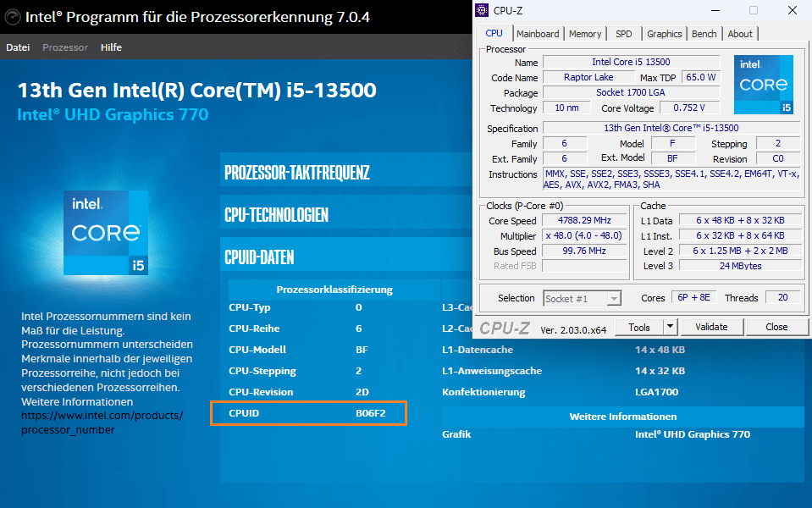
Task: Click the Package value Socket 1700 LGA
Action: 632,92
